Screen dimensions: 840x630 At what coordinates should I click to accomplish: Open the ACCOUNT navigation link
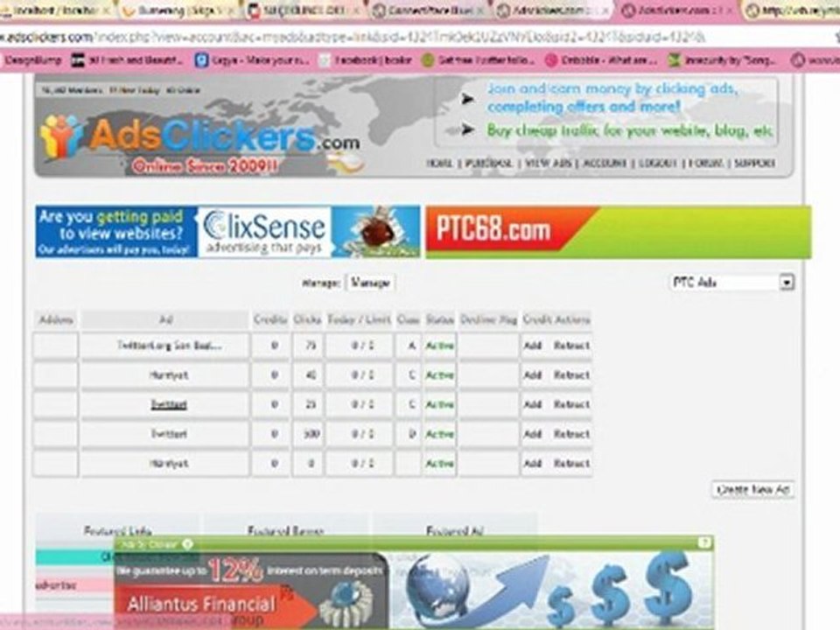pos(605,163)
